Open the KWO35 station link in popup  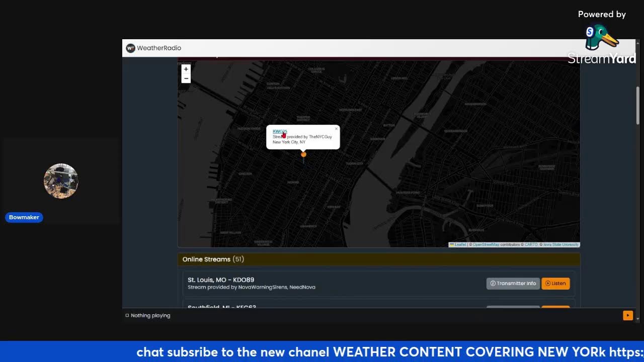(280, 131)
